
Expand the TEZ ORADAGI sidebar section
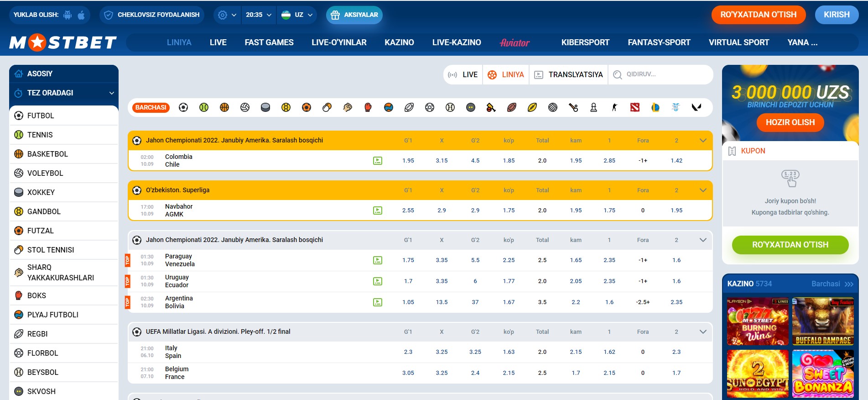click(64, 93)
